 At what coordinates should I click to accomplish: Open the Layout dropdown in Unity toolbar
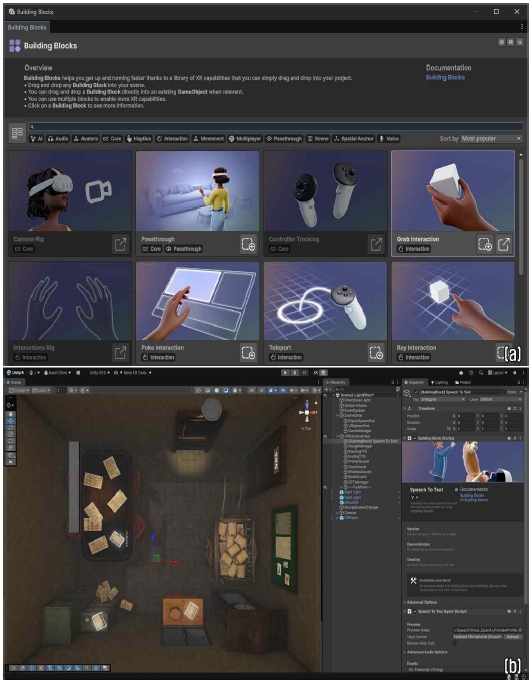click(x=498, y=373)
